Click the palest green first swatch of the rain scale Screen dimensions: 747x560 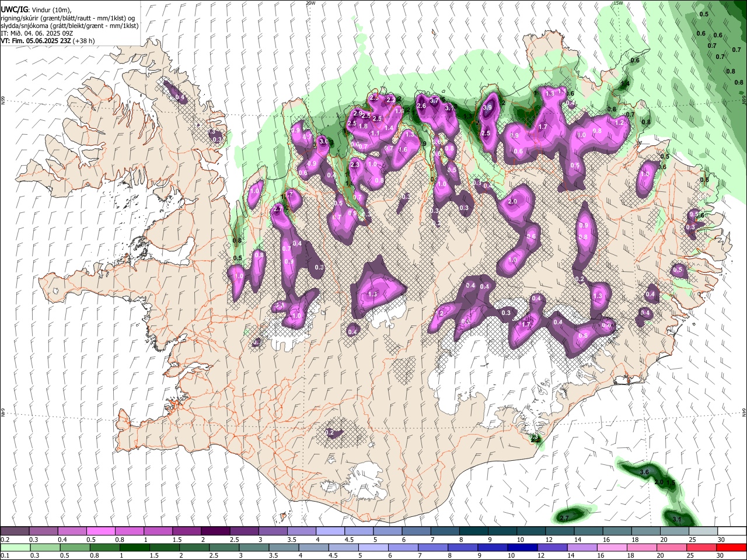15,547
